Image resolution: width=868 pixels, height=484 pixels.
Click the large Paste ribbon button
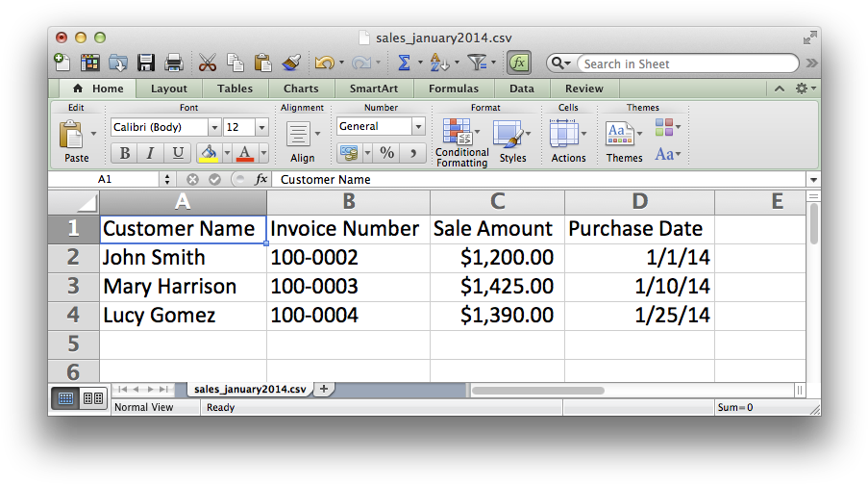click(x=71, y=135)
